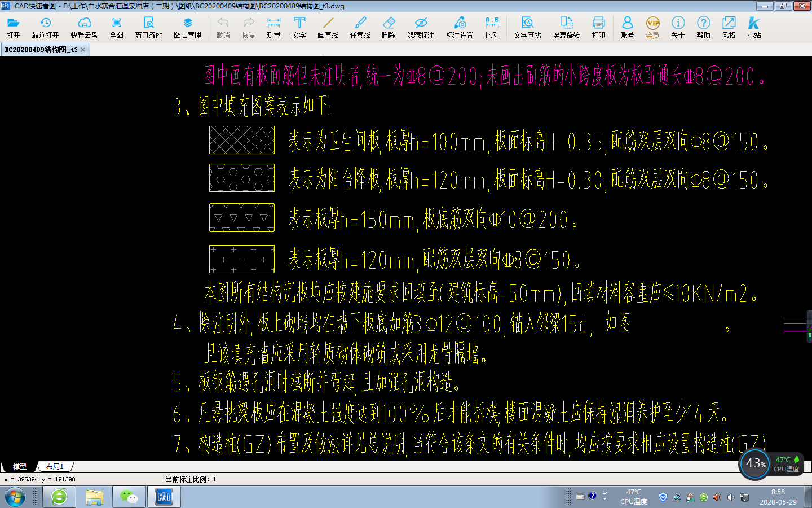Click the note line starting 6、凡悬挑梁板
This screenshot has height=508, width=812.
(450, 413)
